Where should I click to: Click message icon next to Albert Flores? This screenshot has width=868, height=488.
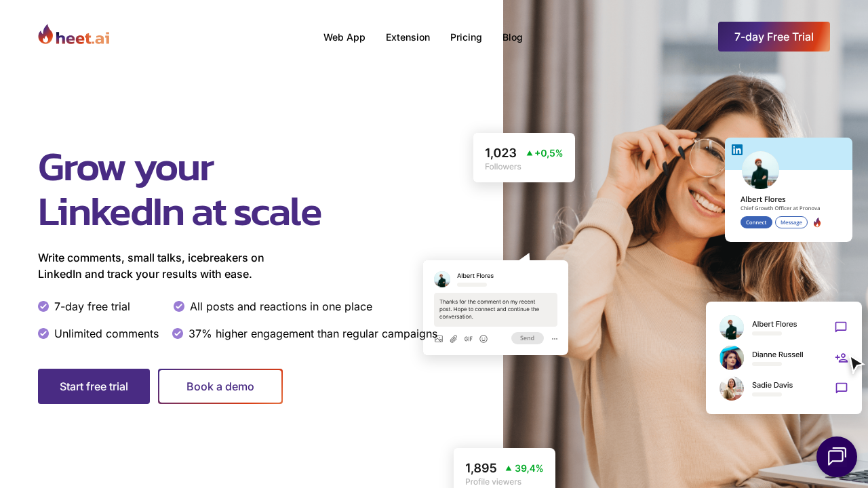[841, 327]
